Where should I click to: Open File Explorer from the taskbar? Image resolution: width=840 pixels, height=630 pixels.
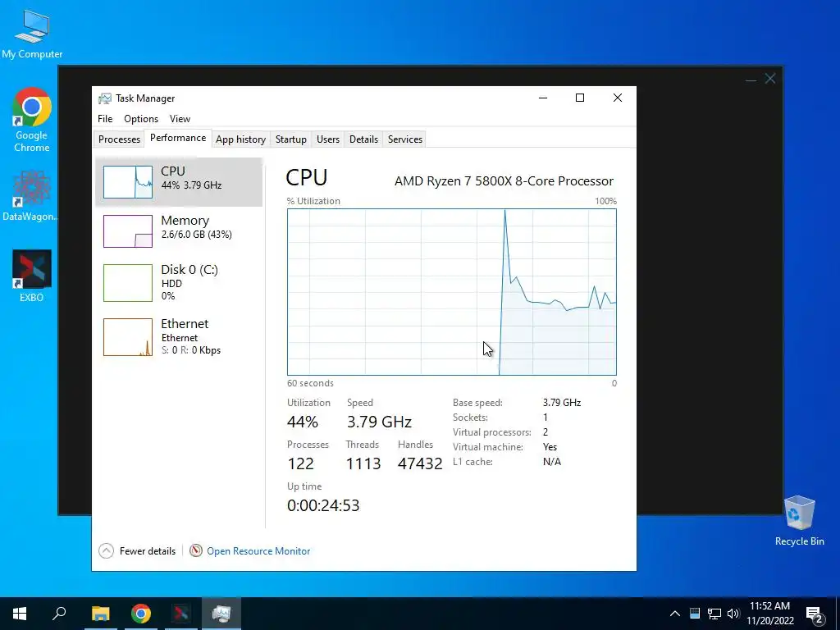100,614
